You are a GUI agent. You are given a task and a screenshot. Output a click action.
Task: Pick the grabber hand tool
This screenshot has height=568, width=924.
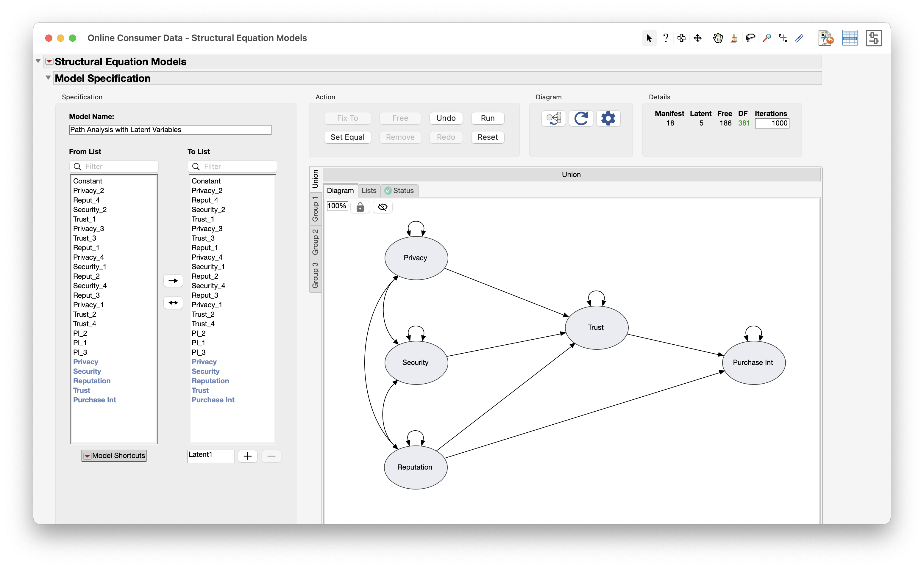(718, 38)
